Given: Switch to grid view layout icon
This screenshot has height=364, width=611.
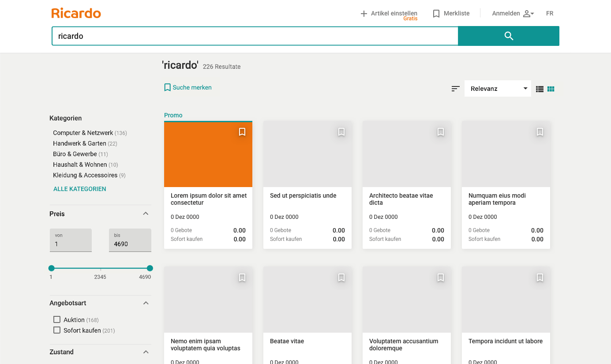Looking at the screenshot, I should click(x=551, y=89).
